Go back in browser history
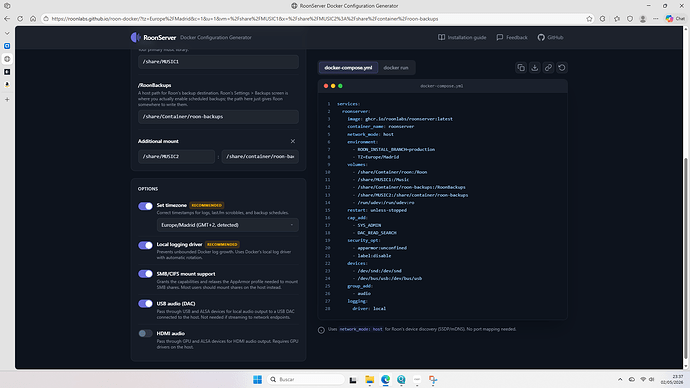 point(7,18)
